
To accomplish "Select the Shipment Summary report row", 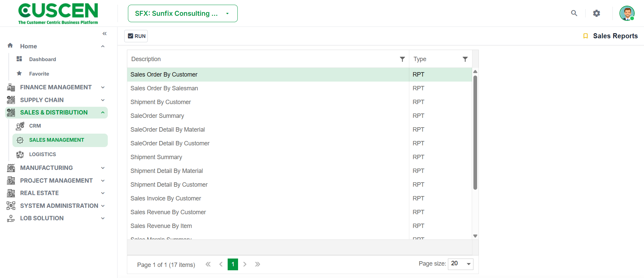I will coord(300,157).
